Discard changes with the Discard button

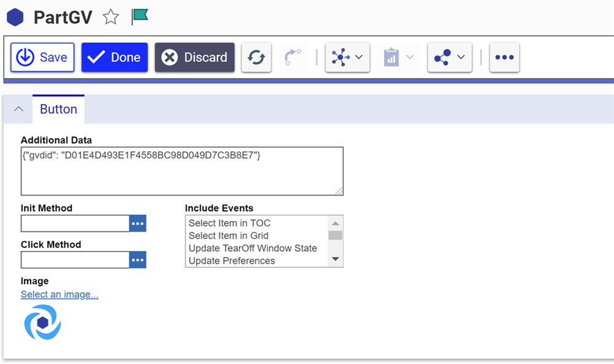coord(194,58)
